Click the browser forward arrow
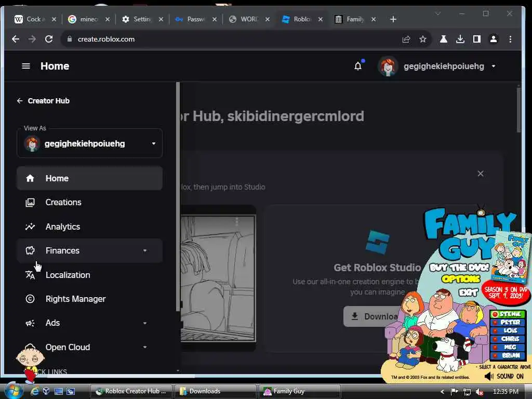 [x=32, y=39]
